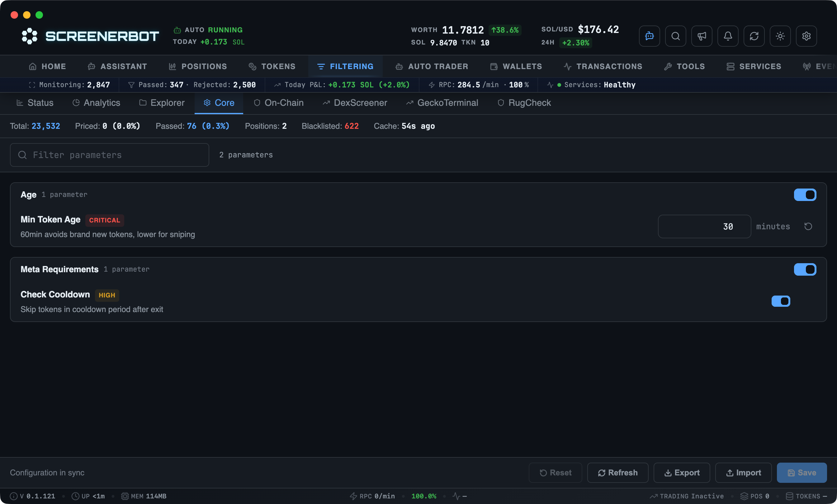Import a filter configuration

(743, 473)
